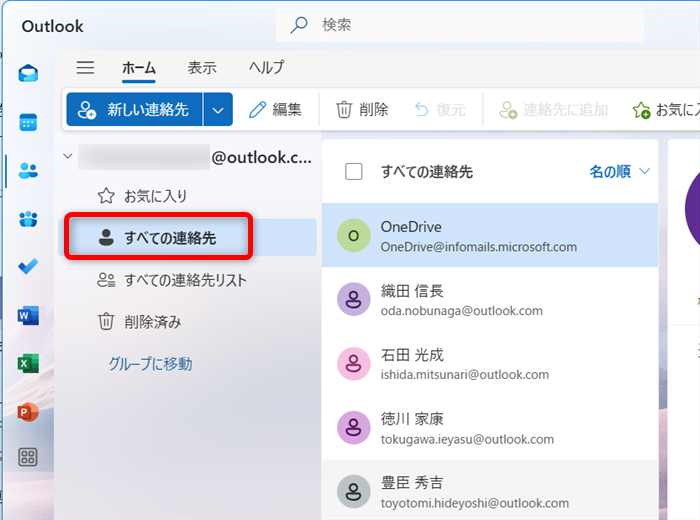Click 織田 信長 contact avatar

354,299
